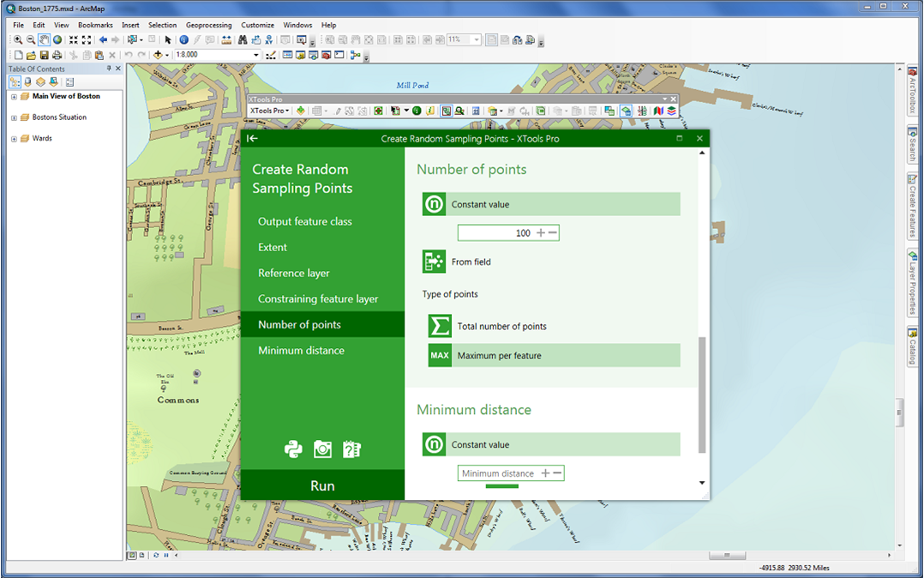Zoom to full extent globe icon
Screen dimensions: 924x578
coord(57,40)
